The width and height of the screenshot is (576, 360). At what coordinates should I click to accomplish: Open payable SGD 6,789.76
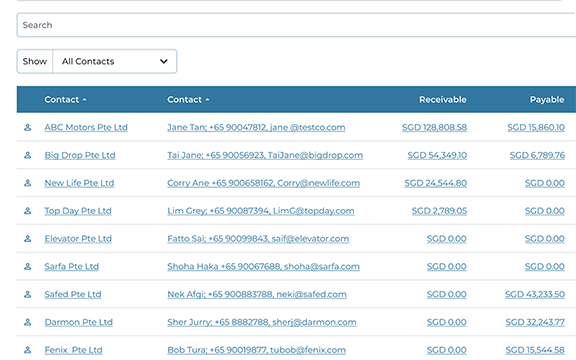[x=537, y=155]
